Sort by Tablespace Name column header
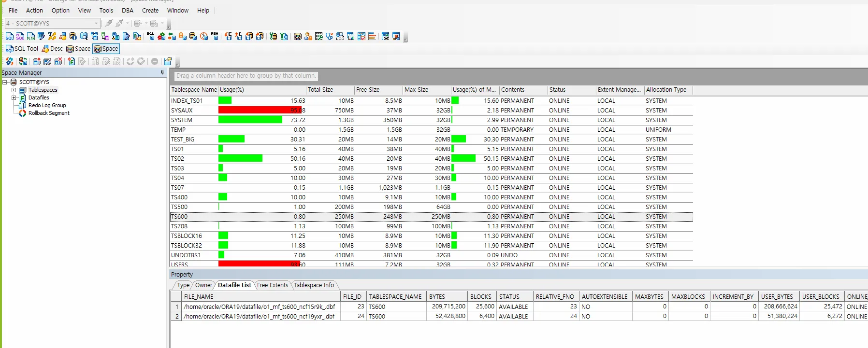This screenshot has width=868, height=348. (x=194, y=90)
